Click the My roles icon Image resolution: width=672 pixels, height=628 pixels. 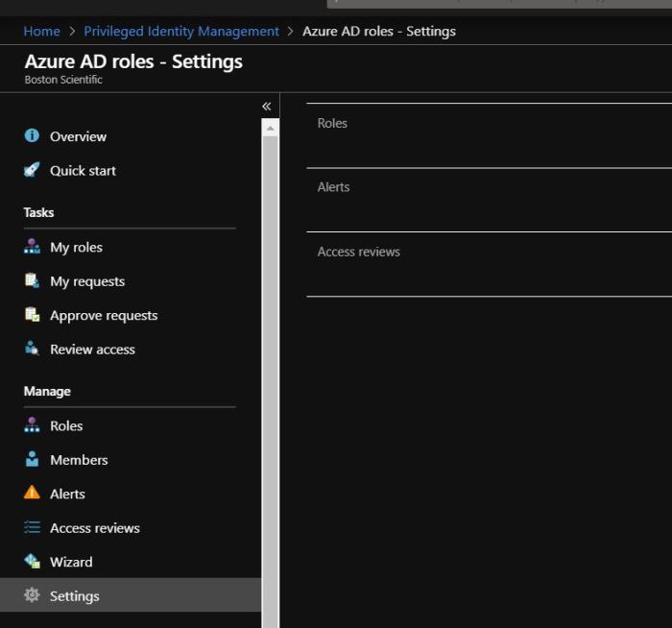(32, 247)
